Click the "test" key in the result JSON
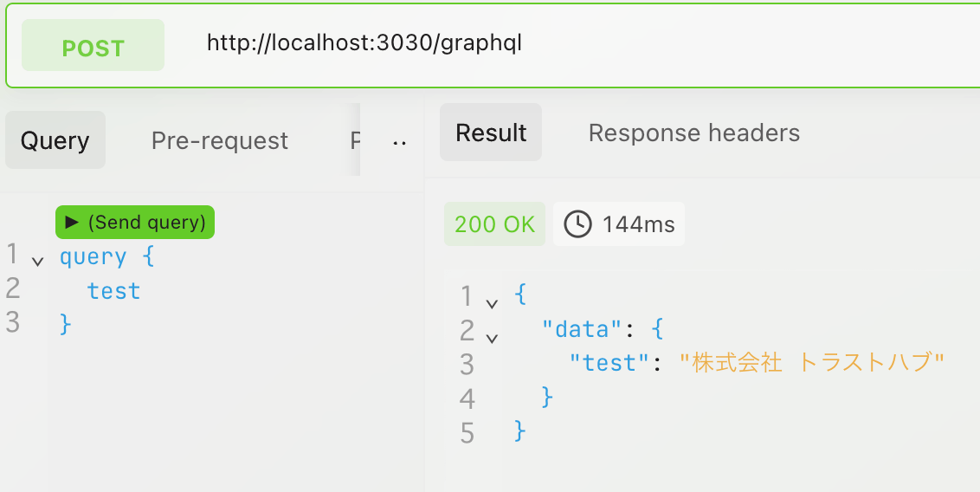 610,363
